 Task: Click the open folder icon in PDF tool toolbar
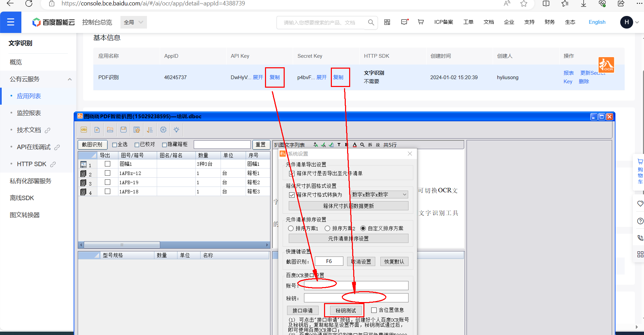110,130
